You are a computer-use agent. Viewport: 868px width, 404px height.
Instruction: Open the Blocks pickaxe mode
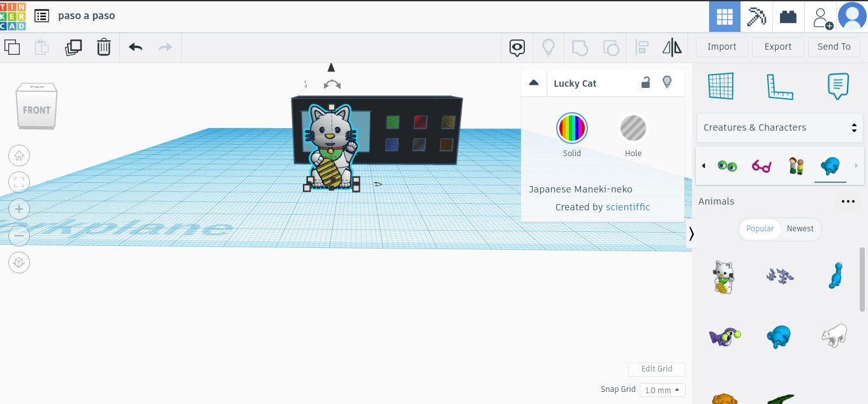[756, 17]
